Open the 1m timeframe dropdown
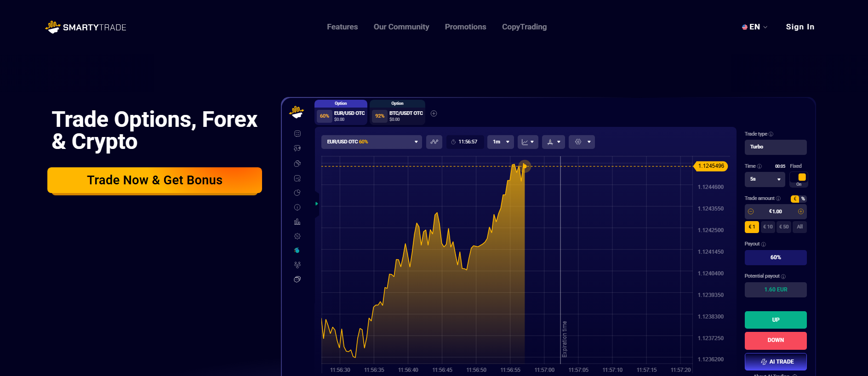The image size is (868, 376). (501, 142)
